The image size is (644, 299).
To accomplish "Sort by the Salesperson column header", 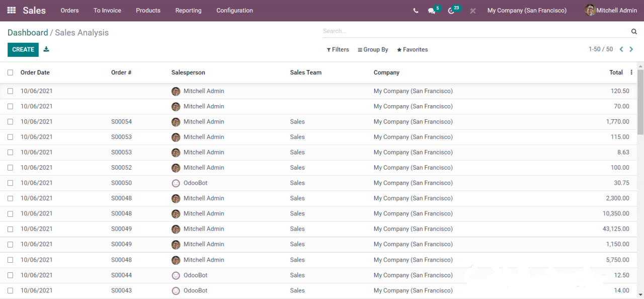I will pos(188,72).
